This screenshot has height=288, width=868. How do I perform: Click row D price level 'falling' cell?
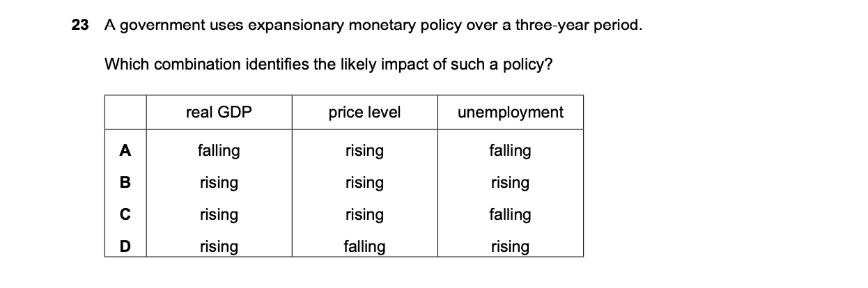(364, 246)
